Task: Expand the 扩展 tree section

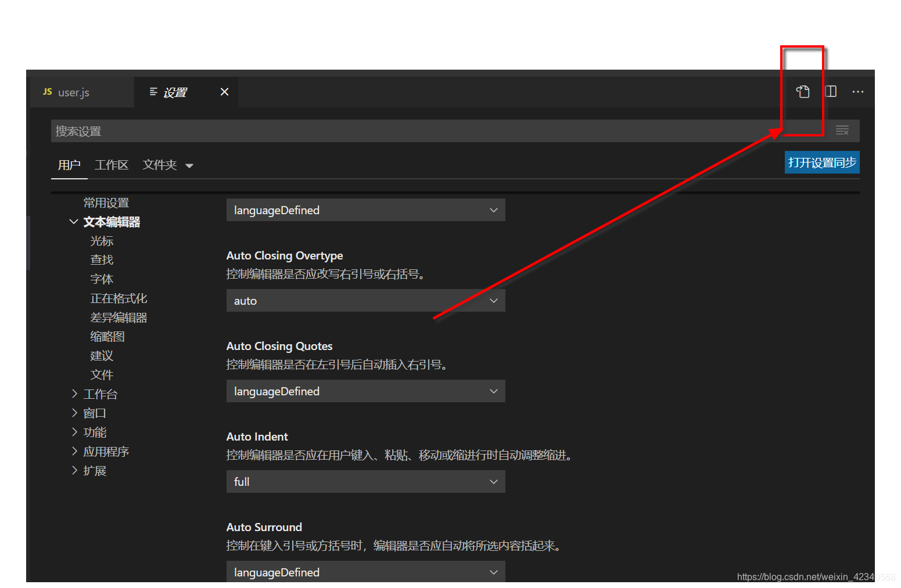Action: [74, 470]
